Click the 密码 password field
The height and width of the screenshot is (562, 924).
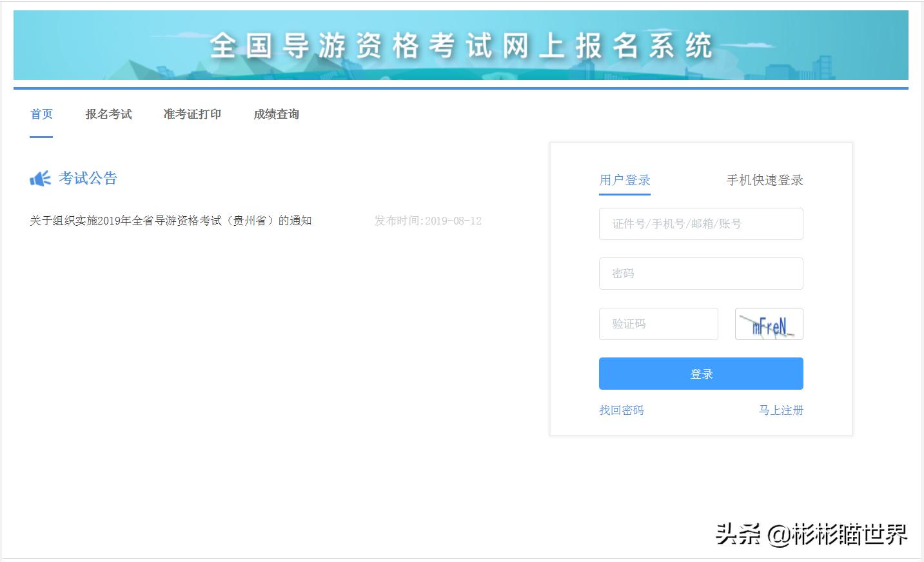700,274
